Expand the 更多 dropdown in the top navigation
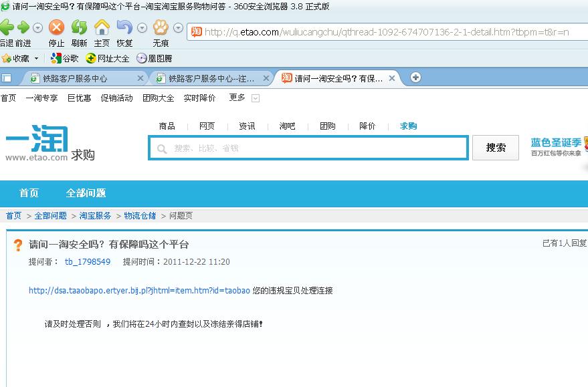588x387 pixels. click(255, 98)
